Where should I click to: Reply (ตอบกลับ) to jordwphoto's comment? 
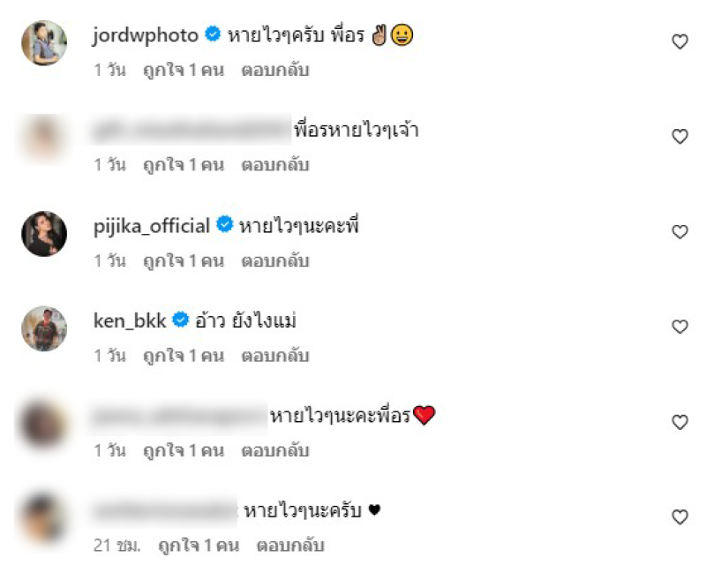275,71
